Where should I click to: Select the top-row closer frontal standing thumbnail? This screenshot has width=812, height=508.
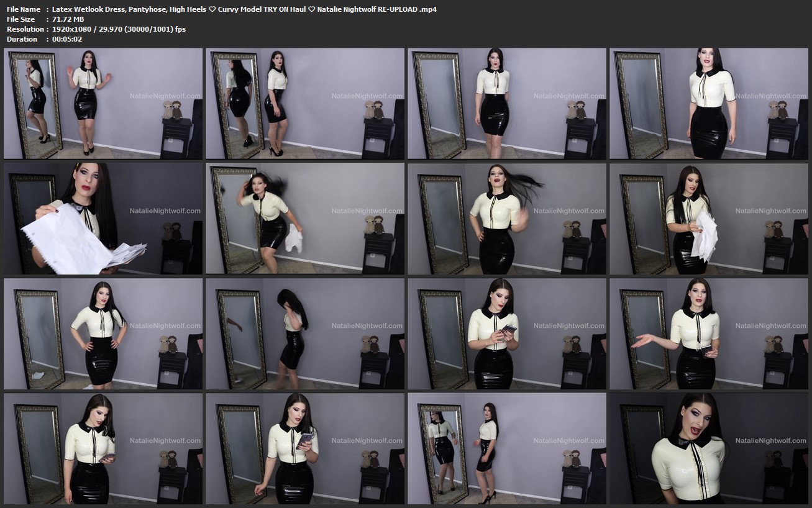pyautogui.click(x=709, y=104)
